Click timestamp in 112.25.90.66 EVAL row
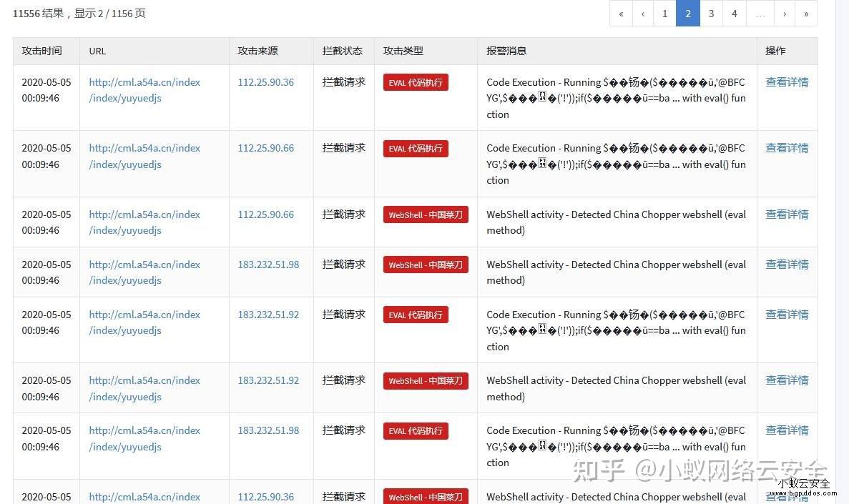This screenshot has height=504, width=849. (x=46, y=156)
